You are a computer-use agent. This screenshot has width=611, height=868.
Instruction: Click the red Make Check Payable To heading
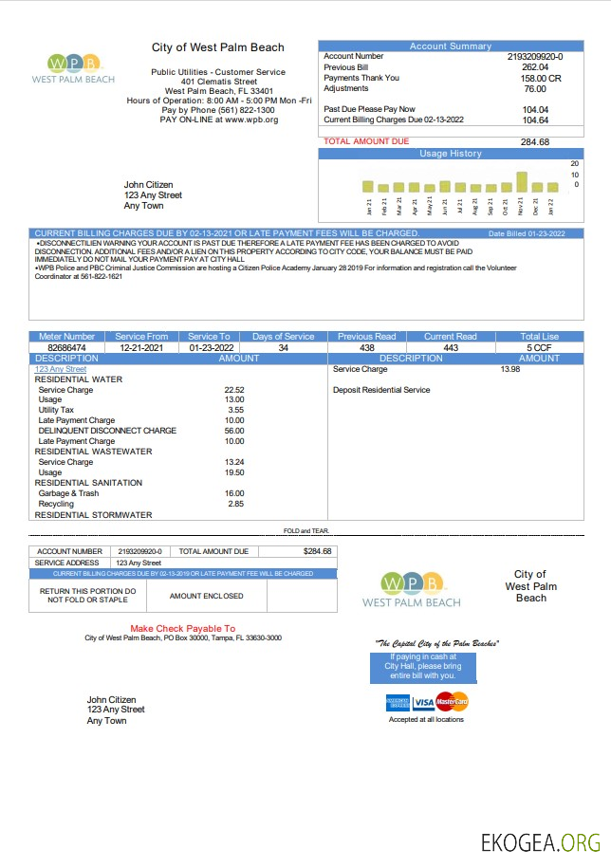(x=182, y=628)
